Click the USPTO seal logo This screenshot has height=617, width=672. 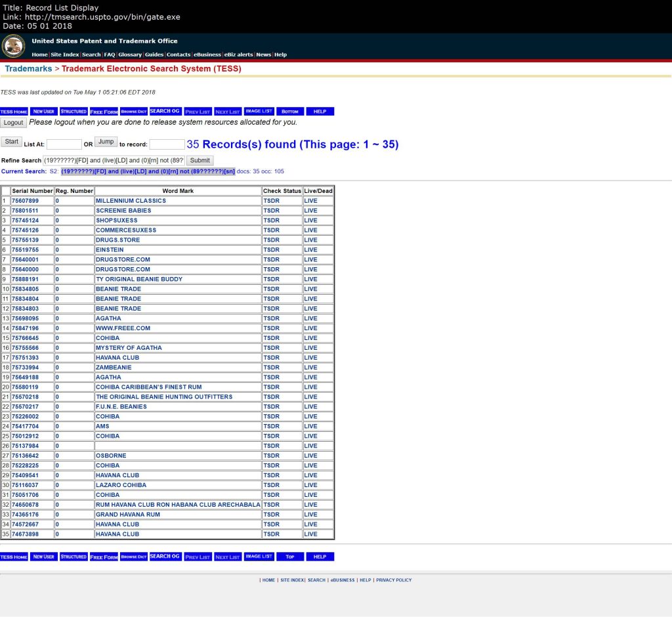13,46
